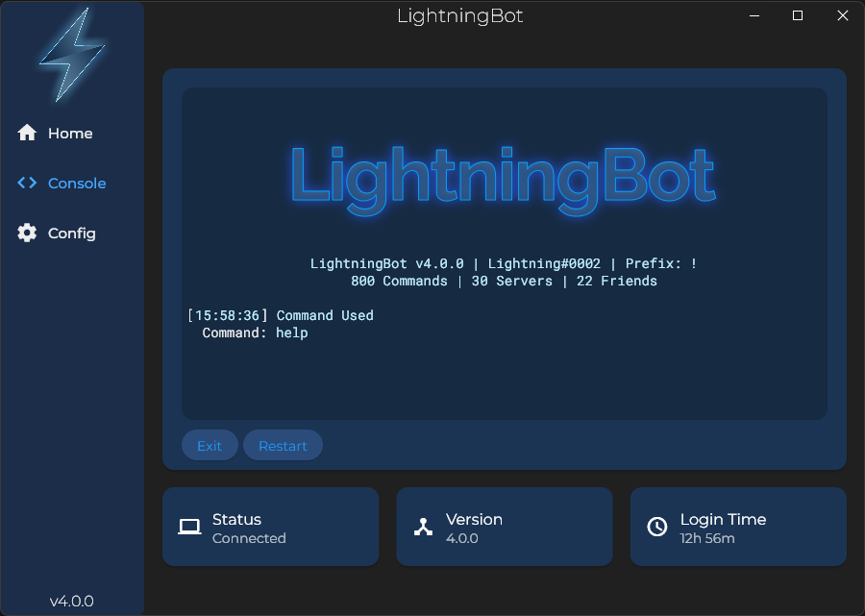865x616 pixels.
Task: Click the Status laptop icon
Action: [189, 527]
